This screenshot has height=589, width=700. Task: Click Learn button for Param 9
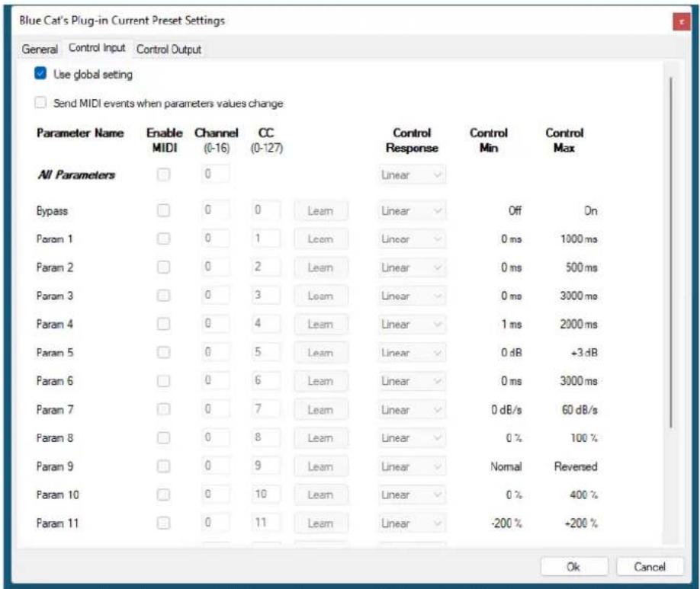click(x=321, y=467)
